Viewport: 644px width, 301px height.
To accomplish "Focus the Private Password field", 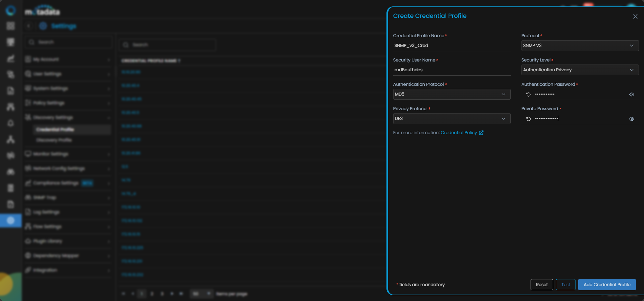I will (x=579, y=119).
